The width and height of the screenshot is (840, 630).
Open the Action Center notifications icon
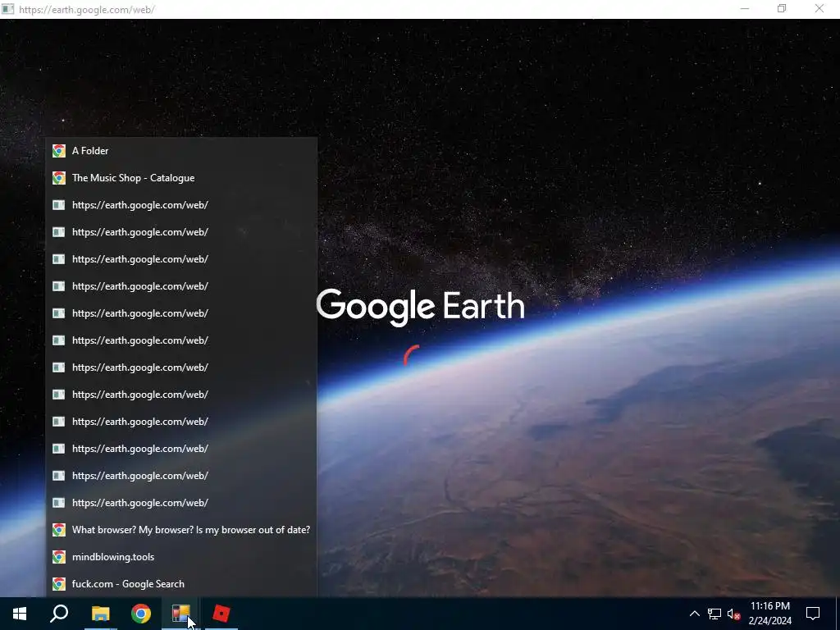813,614
